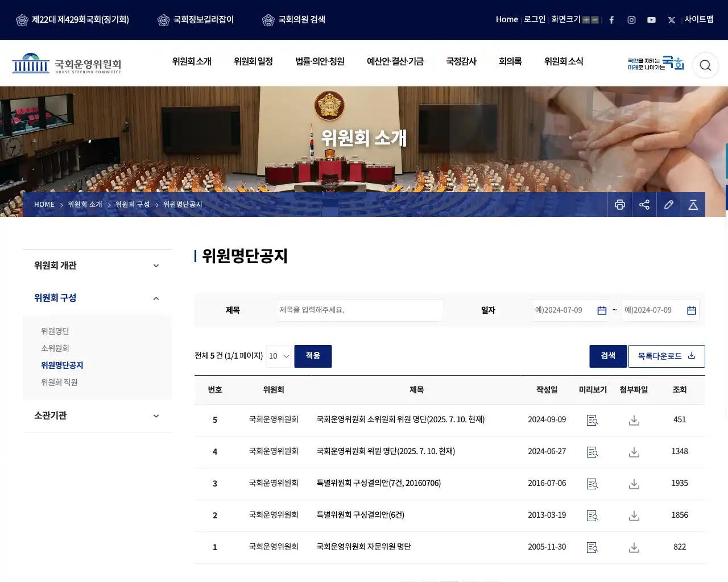The width and height of the screenshot is (728, 582).
Task: Open the start date calendar picker
Action: (602, 310)
